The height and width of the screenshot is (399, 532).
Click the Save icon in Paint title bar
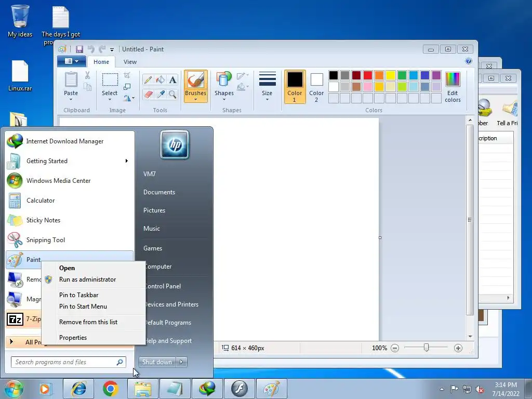click(79, 49)
